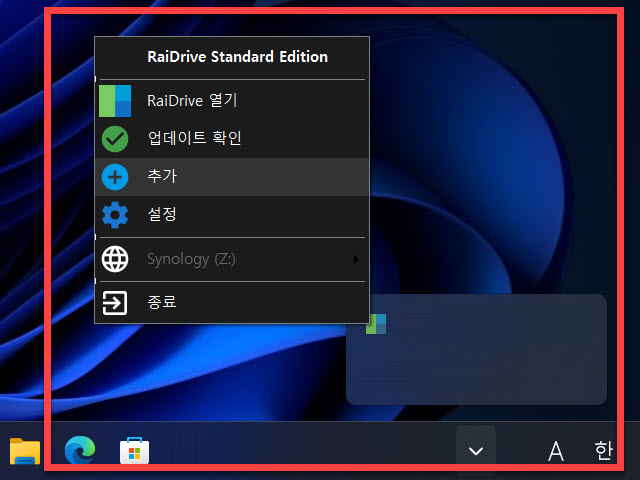
Task: Click the RaiDrive tray icon in the overflow panel
Action: (376, 324)
